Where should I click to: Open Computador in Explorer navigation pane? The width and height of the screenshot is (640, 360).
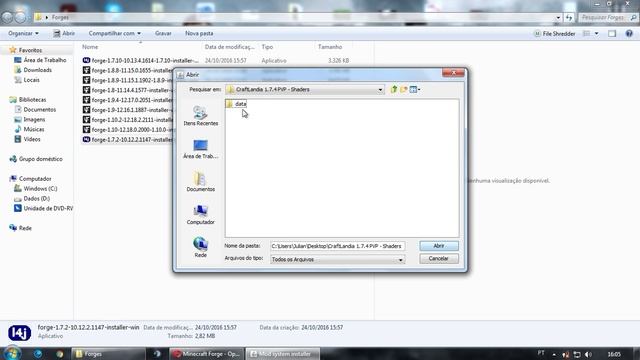30,179
